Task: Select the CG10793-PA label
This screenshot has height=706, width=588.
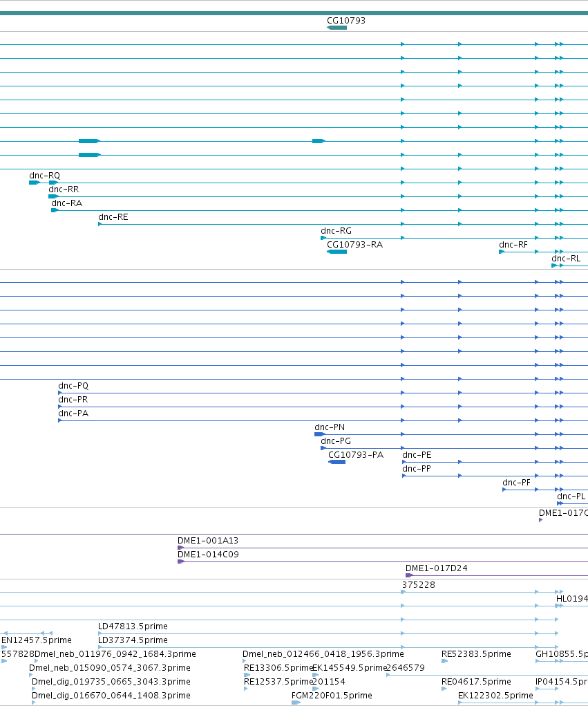Action: 356,455
